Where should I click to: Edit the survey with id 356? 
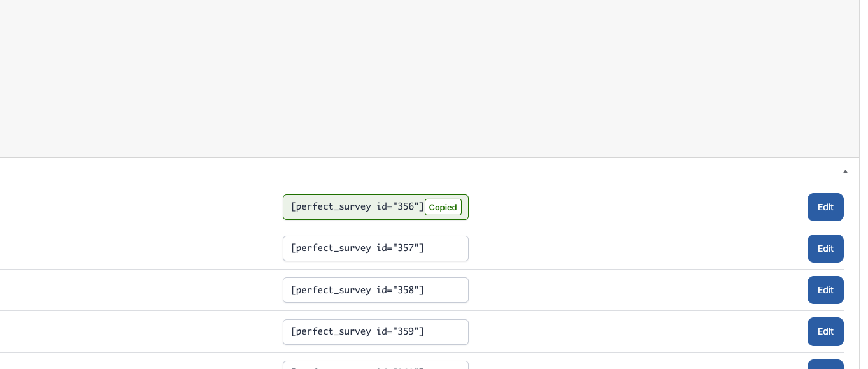coord(825,207)
